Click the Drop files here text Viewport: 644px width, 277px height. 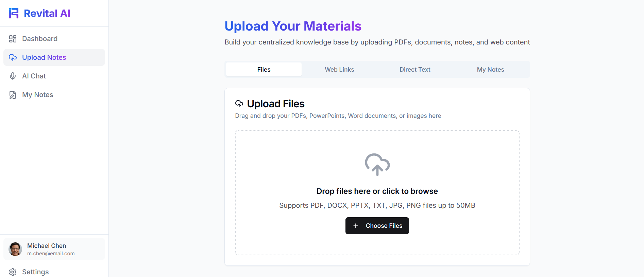(x=377, y=191)
